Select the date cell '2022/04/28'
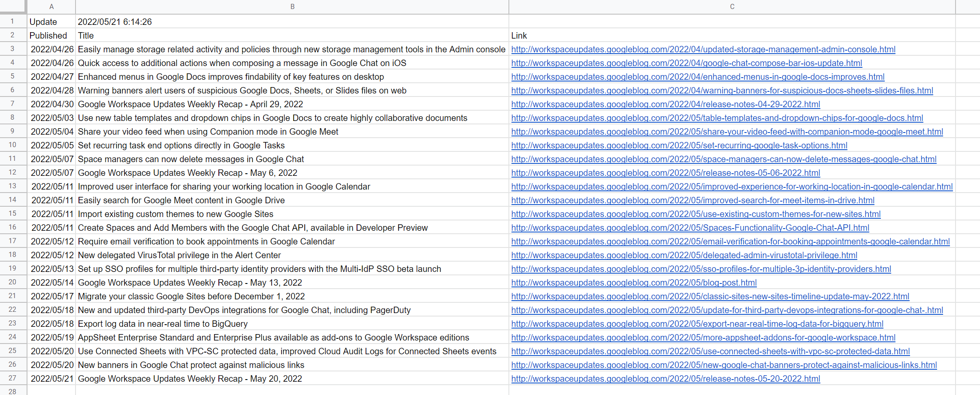Image resolution: width=980 pixels, height=395 pixels. tap(51, 90)
